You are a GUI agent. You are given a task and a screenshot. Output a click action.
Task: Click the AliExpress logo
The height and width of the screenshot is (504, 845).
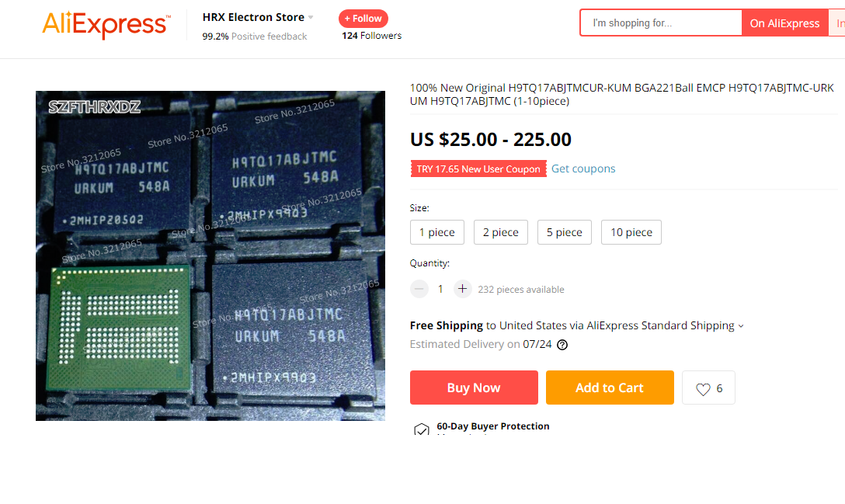[x=106, y=24]
